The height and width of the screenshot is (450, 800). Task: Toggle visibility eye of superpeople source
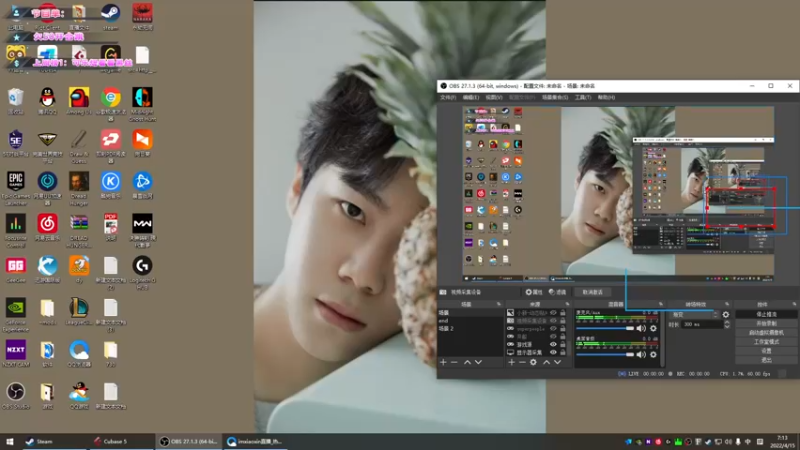(x=553, y=329)
